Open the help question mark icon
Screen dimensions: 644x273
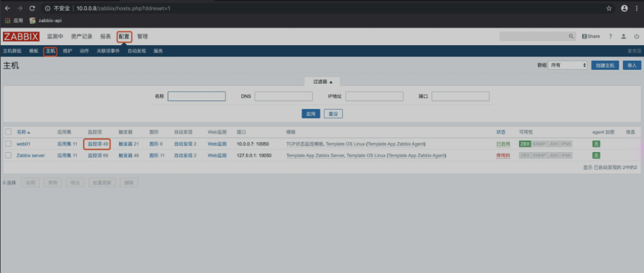pyautogui.click(x=610, y=37)
